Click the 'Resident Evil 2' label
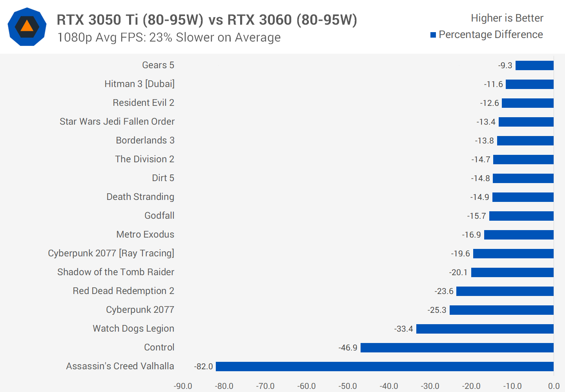Screen dimensions: 565x392 pyautogui.click(x=144, y=103)
